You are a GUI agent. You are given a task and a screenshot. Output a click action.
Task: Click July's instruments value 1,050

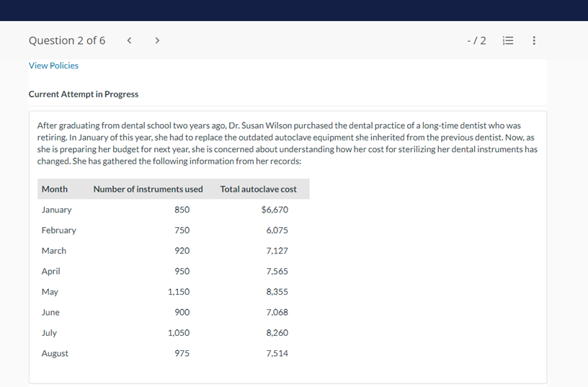179,333
